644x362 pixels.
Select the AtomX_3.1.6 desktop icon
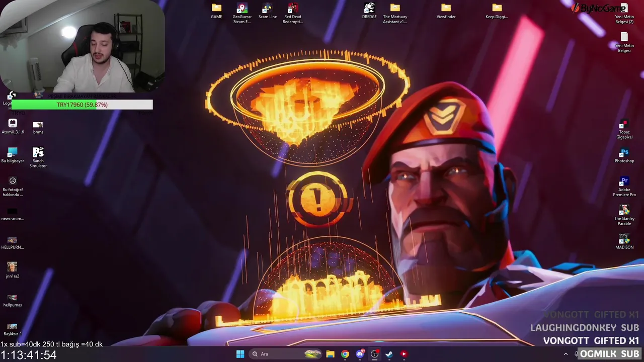click(x=13, y=126)
